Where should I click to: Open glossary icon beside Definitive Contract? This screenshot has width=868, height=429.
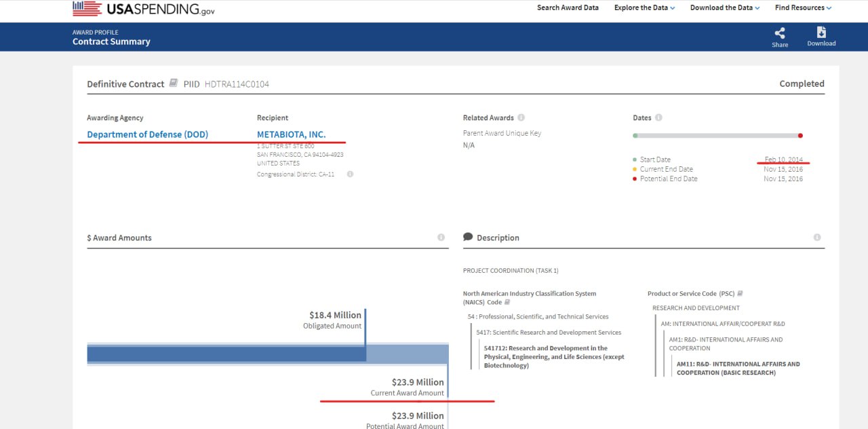174,83
